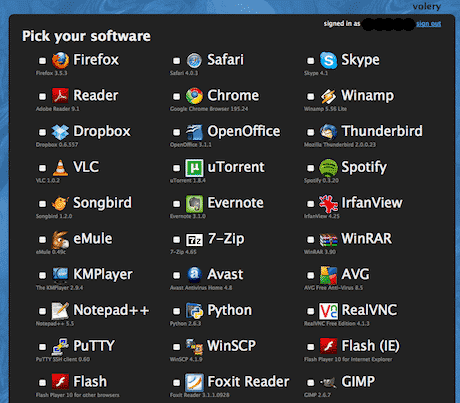Click the sign out link
Screen dimensions: 460x403
(x=428, y=24)
